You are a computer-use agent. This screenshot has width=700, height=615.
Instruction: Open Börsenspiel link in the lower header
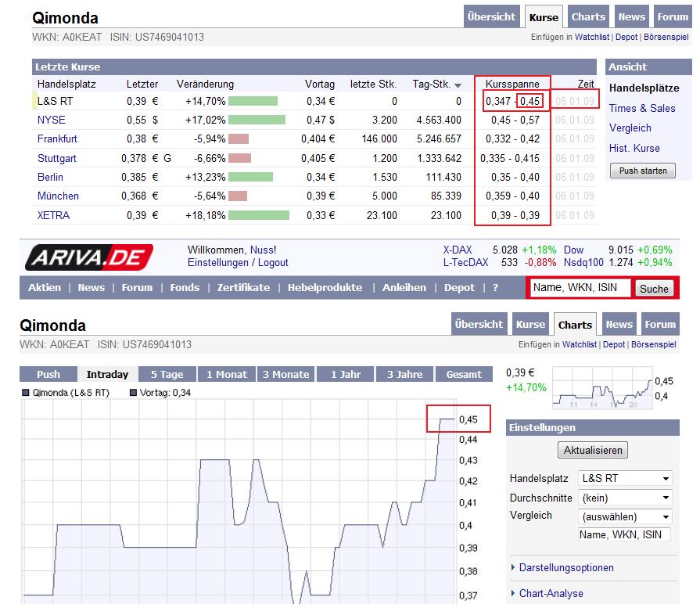point(654,344)
